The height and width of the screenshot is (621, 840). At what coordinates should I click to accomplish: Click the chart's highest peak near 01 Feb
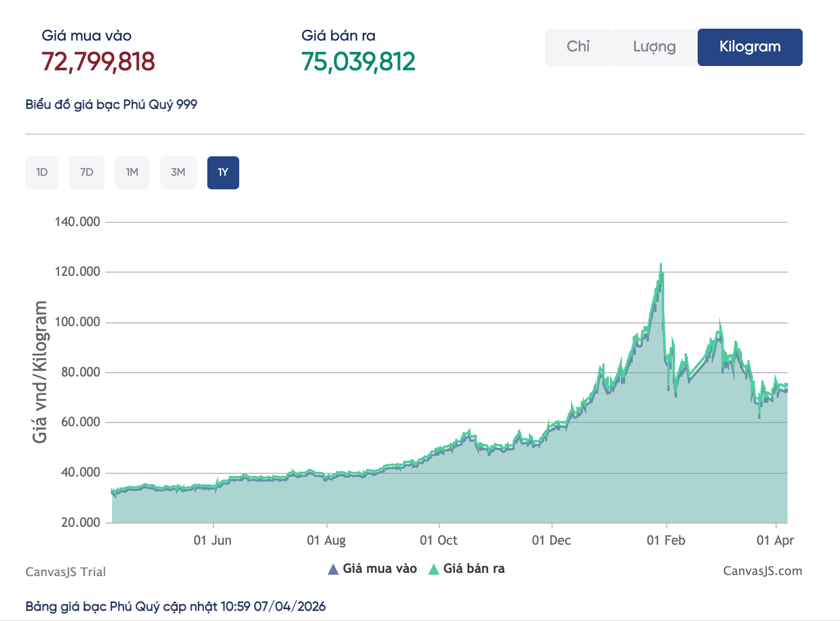point(661,265)
